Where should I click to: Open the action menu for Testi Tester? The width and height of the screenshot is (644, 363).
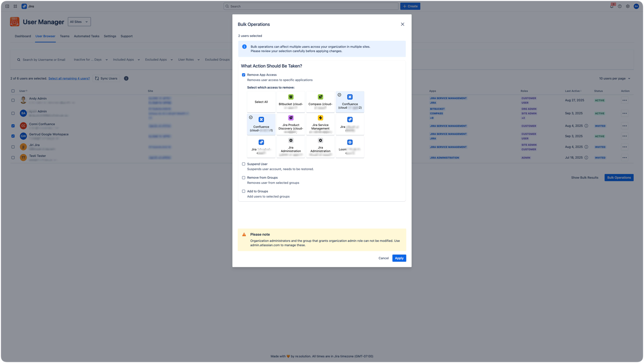coord(625,158)
